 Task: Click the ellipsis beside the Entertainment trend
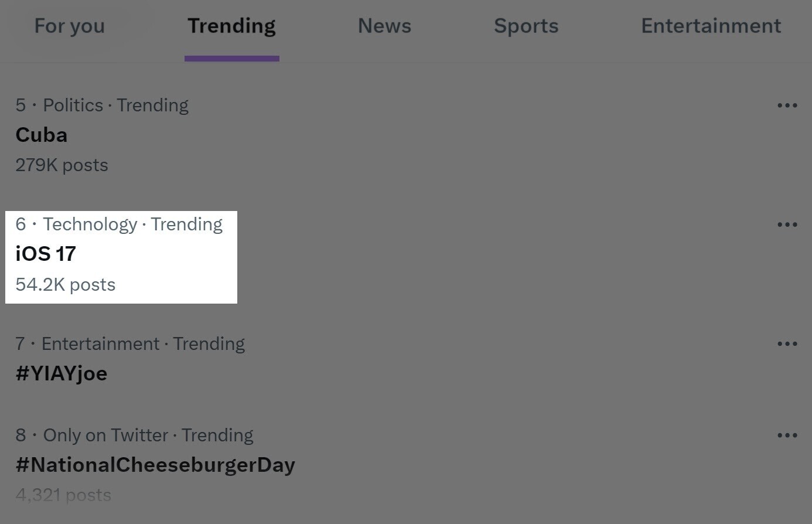(788, 343)
